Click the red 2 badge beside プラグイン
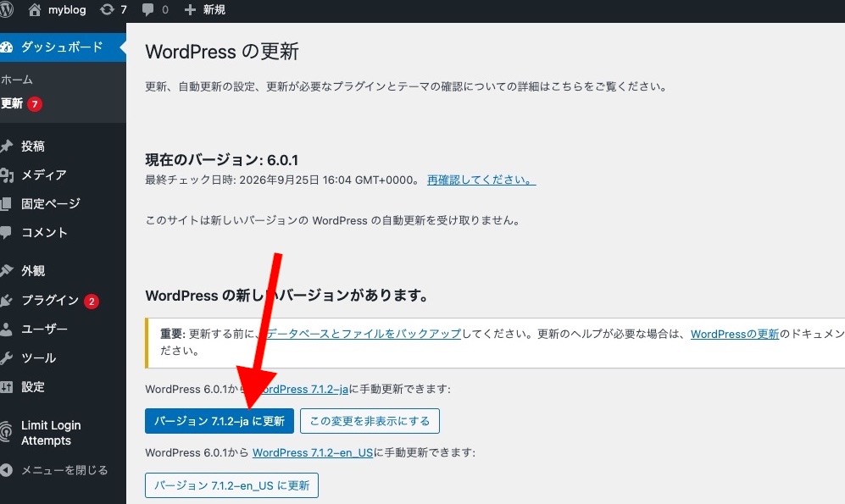 point(92,302)
